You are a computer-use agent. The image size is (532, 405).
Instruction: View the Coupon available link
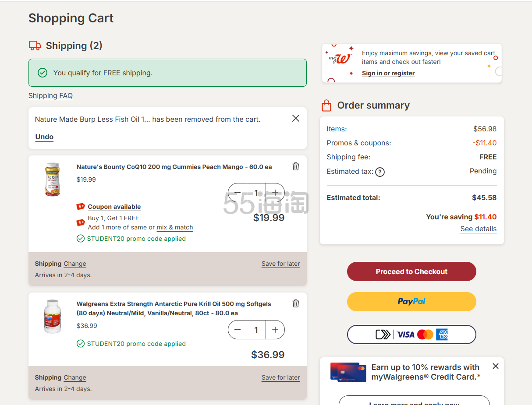[x=114, y=207]
